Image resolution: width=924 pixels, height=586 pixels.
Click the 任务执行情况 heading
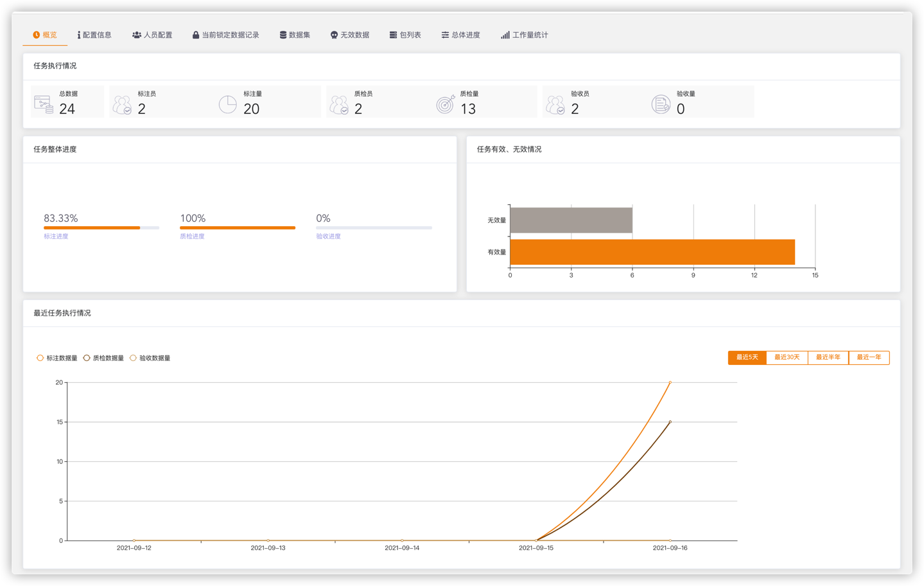tap(55, 66)
